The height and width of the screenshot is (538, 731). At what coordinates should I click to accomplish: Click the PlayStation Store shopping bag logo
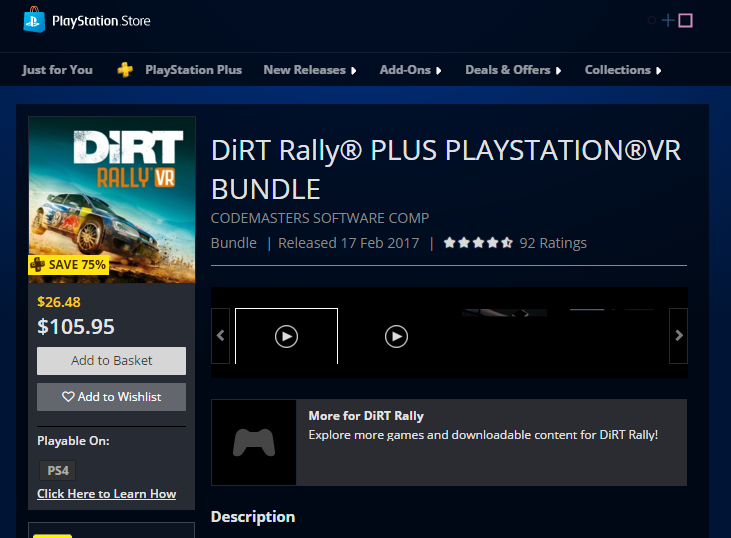point(34,20)
